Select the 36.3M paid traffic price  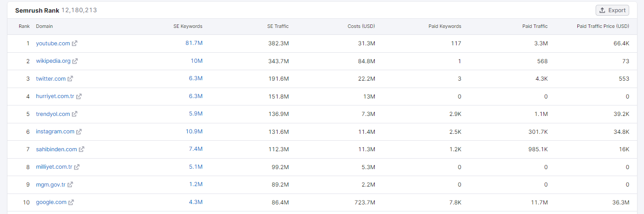621,202
